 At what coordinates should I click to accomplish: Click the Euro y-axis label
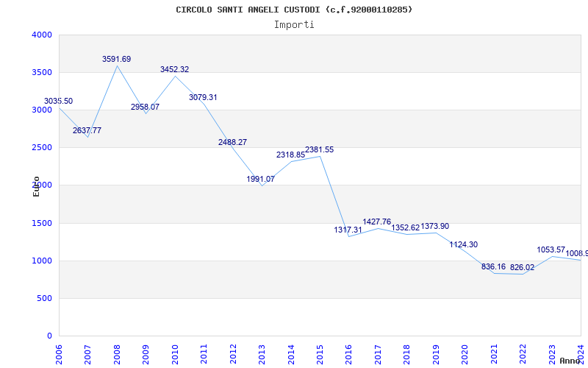coord(36,186)
